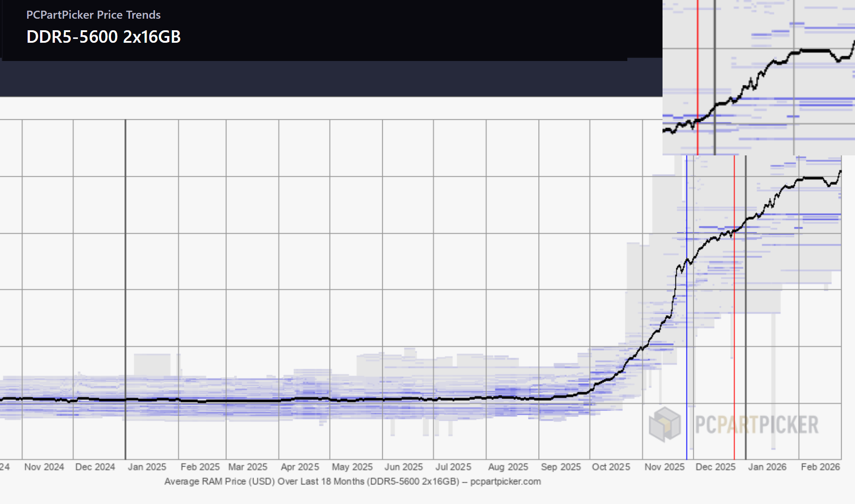Click the "Feb 2025" axis label
Image resolution: width=855 pixels, height=504 pixels.
tap(200, 467)
